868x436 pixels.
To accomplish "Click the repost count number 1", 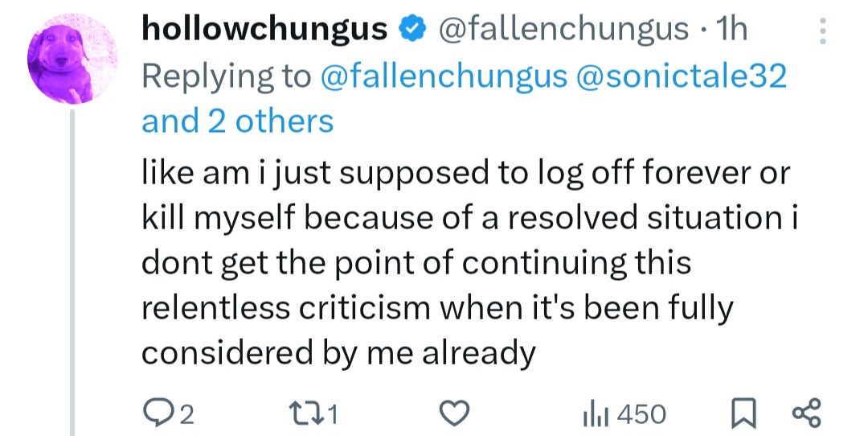I will pos(336,415).
